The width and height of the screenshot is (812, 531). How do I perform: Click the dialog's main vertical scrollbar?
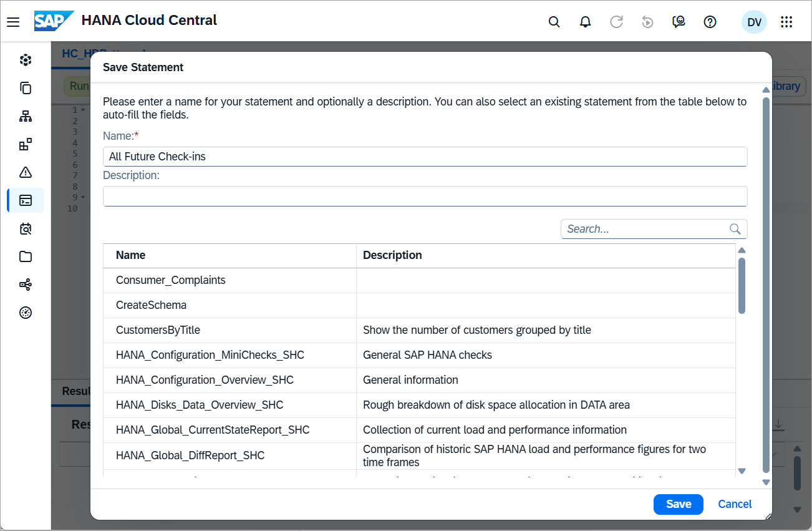(766, 285)
